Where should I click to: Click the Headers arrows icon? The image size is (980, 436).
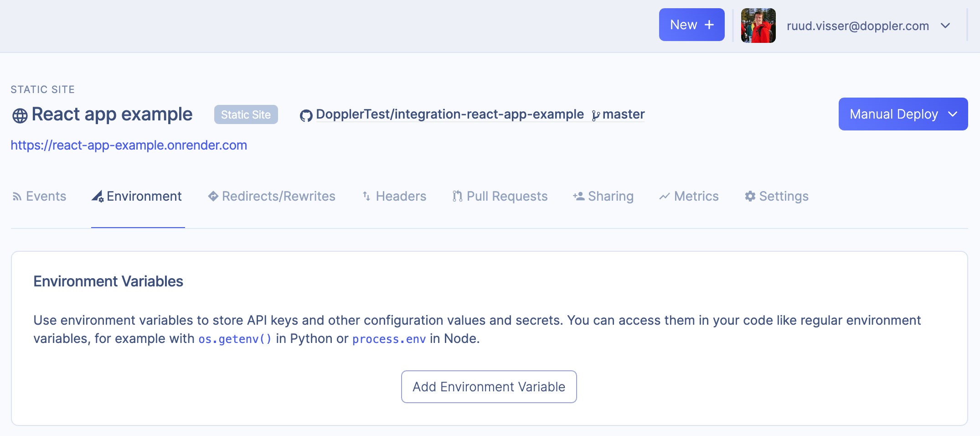[x=366, y=196]
